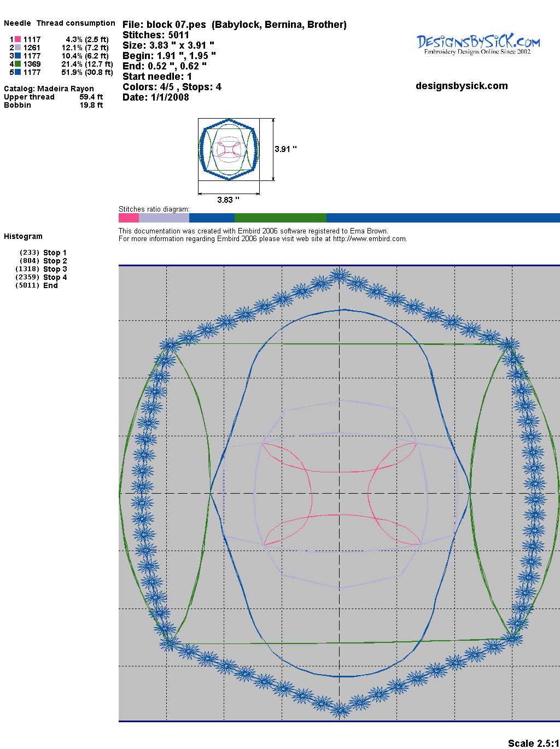Click the blue needle 5 color swatch
This screenshot has height=749, width=560.
pyautogui.click(x=18, y=72)
